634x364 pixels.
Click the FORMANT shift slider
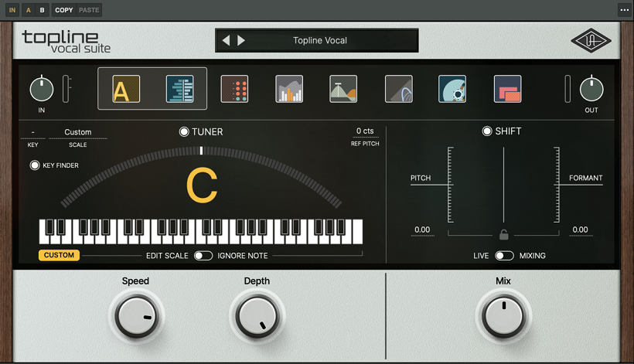[x=557, y=185]
